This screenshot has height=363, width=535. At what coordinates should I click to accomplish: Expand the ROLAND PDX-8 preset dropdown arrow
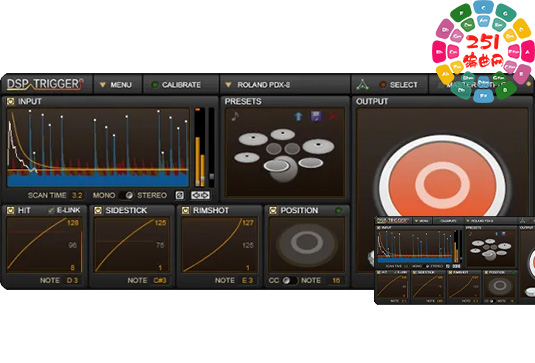coord(228,84)
